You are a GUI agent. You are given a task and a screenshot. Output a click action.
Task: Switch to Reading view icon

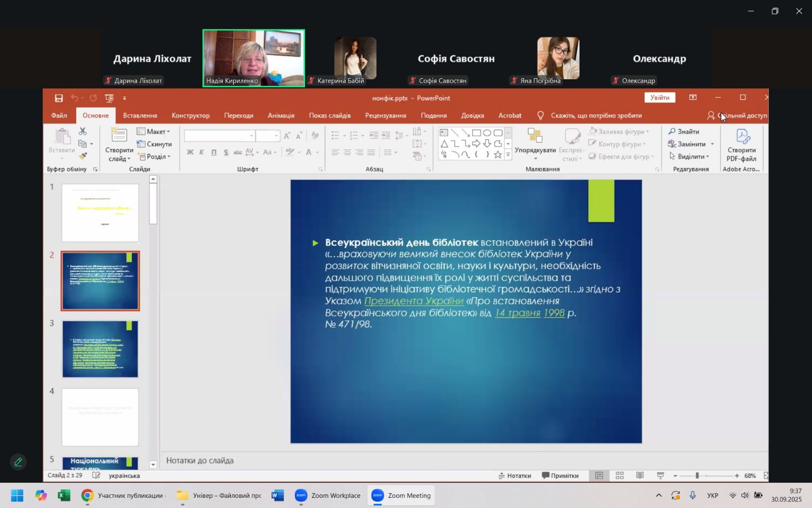640,475
